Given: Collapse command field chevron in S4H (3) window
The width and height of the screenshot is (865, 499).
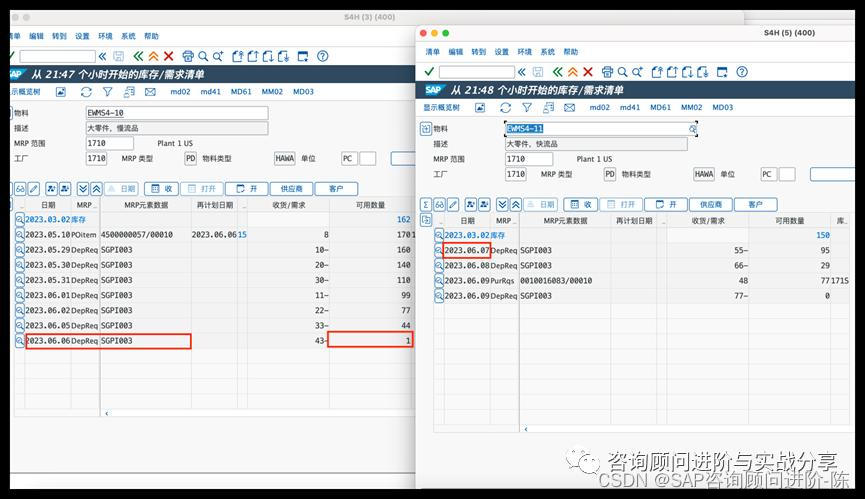Looking at the screenshot, I should coord(102,56).
